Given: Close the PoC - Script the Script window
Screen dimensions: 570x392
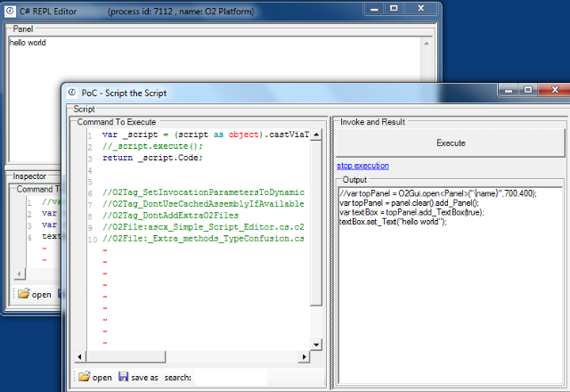Looking at the screenshot, I should click(554, 89).
